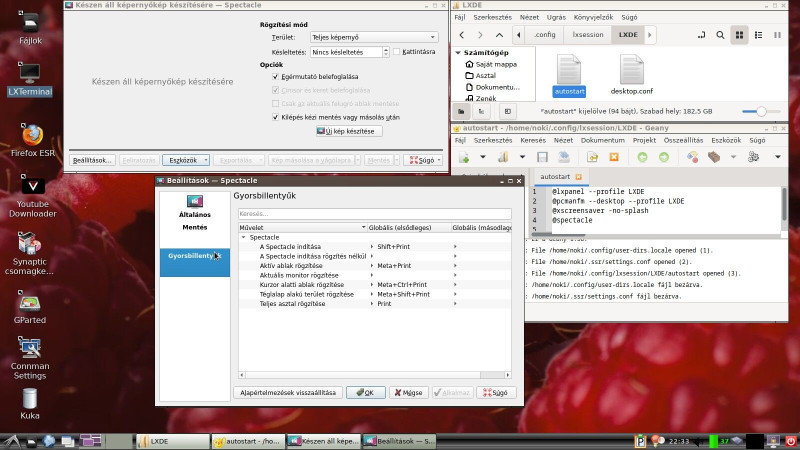Collapse the Számítógép tree in file manager

coord(458,53)
